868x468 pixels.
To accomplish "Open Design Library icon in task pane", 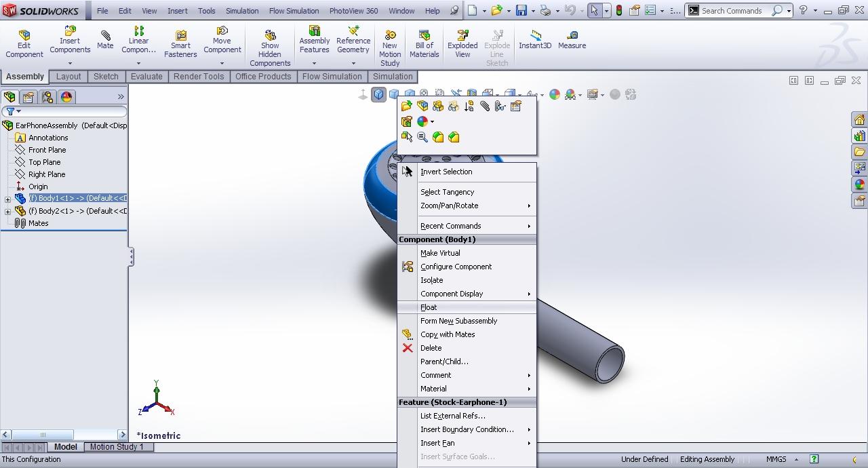I will coord(860,136).
